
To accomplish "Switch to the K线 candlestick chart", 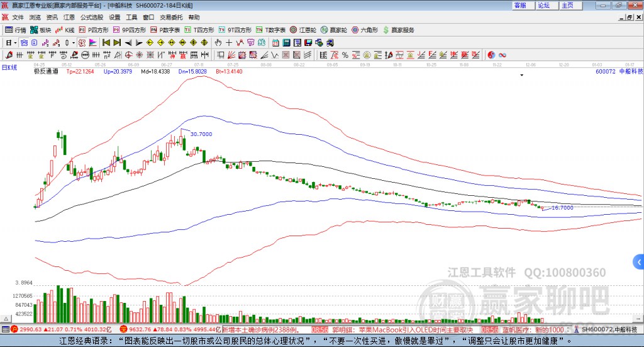I will coord(65,30).
